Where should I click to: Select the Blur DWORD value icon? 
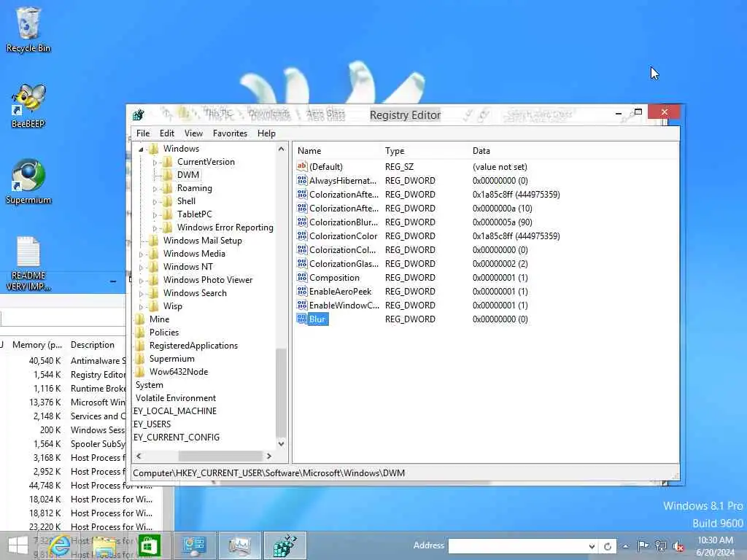point(301,319)
